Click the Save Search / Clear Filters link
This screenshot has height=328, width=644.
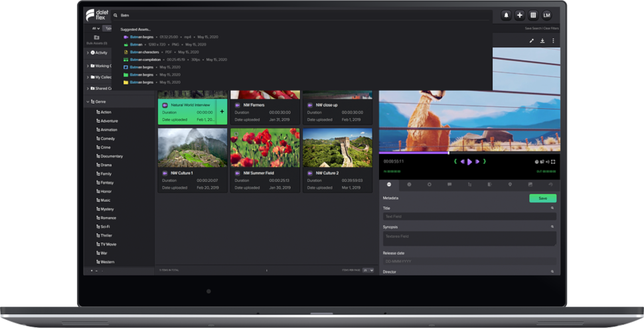click(x=542, y=29)
